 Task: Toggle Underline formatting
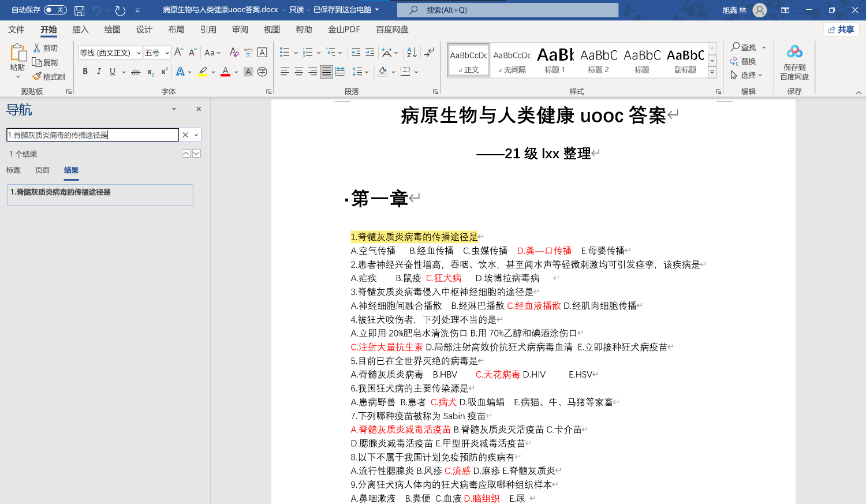(113, 72)
